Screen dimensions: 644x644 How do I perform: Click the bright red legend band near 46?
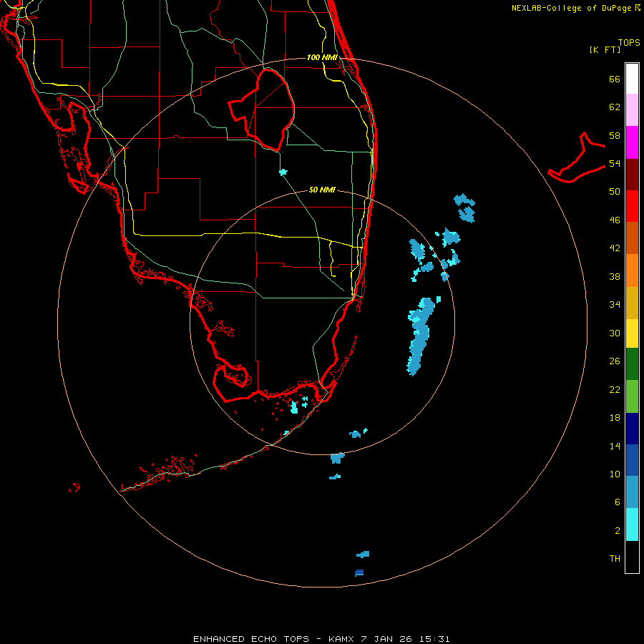(x=632, y=206)
